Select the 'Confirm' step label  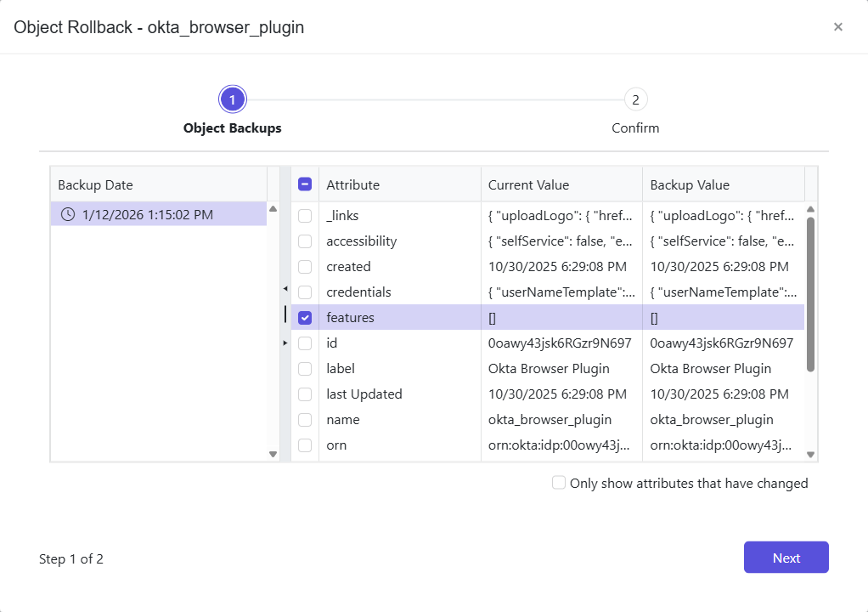click(x=635, y=127)
